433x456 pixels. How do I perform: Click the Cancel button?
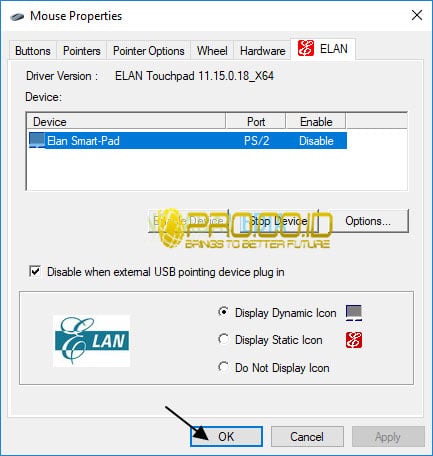click(x=307, y=437)
